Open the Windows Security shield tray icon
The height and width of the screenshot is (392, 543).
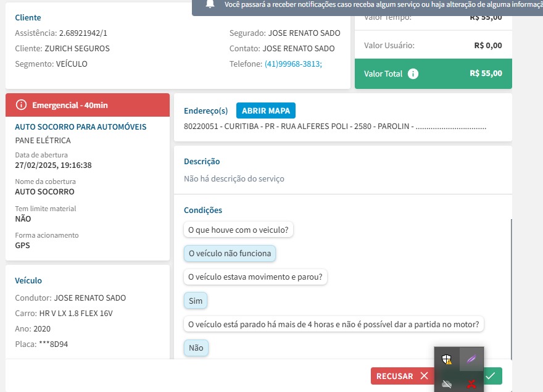pyautogui.click(x=447, y=359)
